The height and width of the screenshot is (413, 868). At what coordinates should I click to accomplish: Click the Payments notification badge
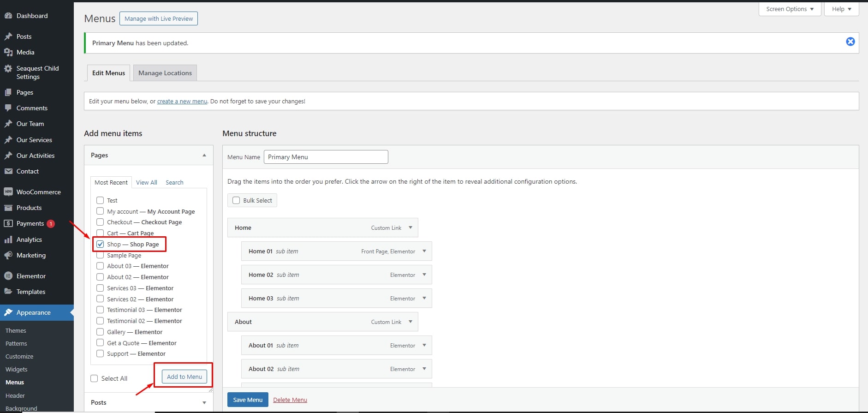coord(51,224)
